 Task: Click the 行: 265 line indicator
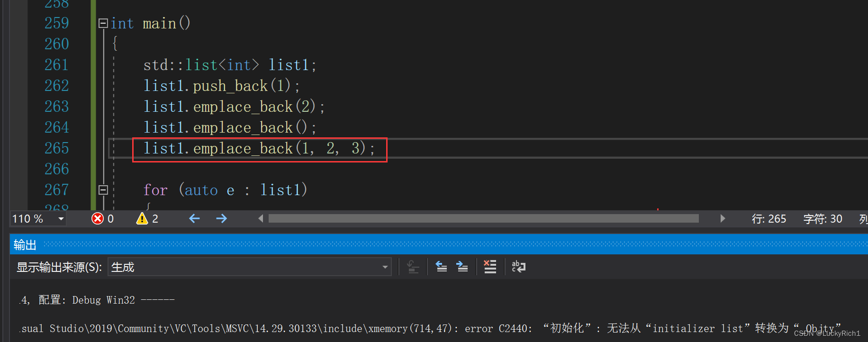[769, 219]
